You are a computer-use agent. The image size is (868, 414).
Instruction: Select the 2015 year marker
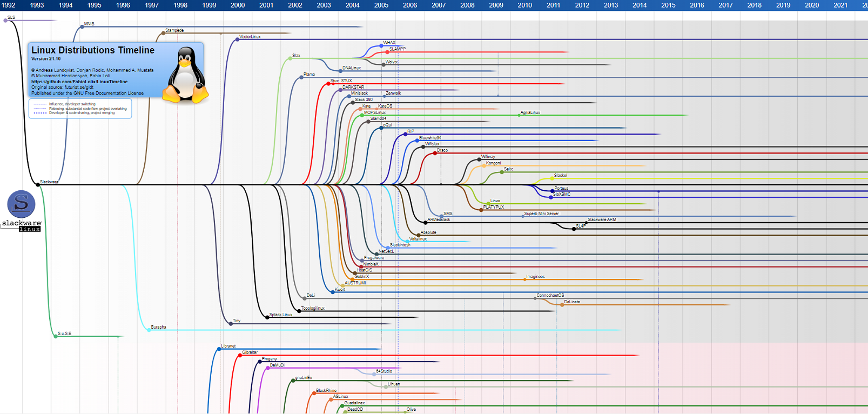pyautogui.click(x=668, y=5)
